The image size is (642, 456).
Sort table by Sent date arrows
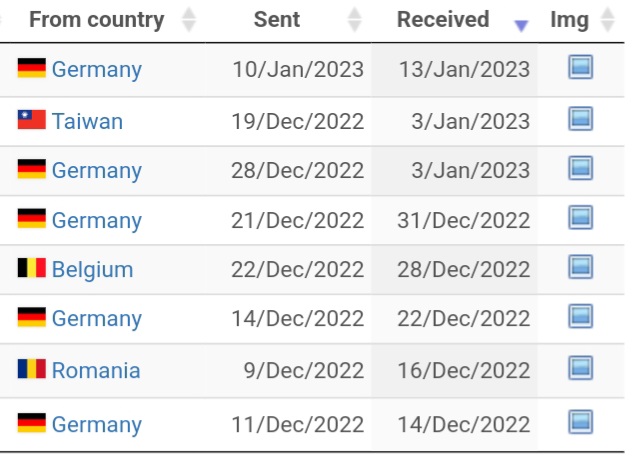tap(354, 19)
